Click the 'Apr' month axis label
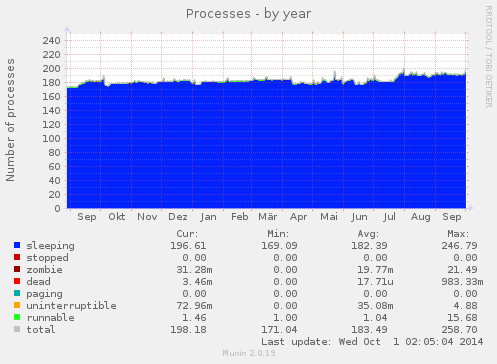The width and height of the screenshot is (497, 364). tap(298, 217)
